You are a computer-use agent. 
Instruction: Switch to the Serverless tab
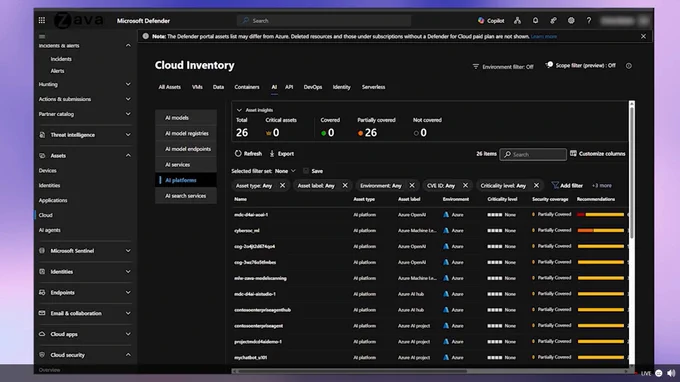tap(373, 87)
